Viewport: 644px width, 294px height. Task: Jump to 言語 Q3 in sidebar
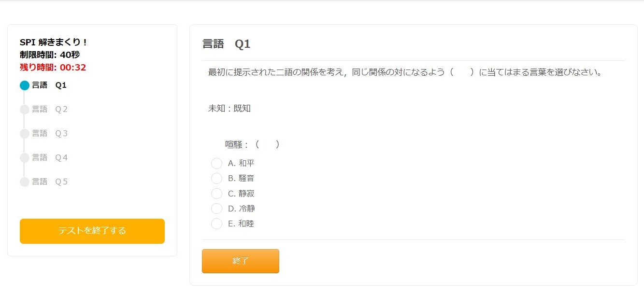click(50, 134)
